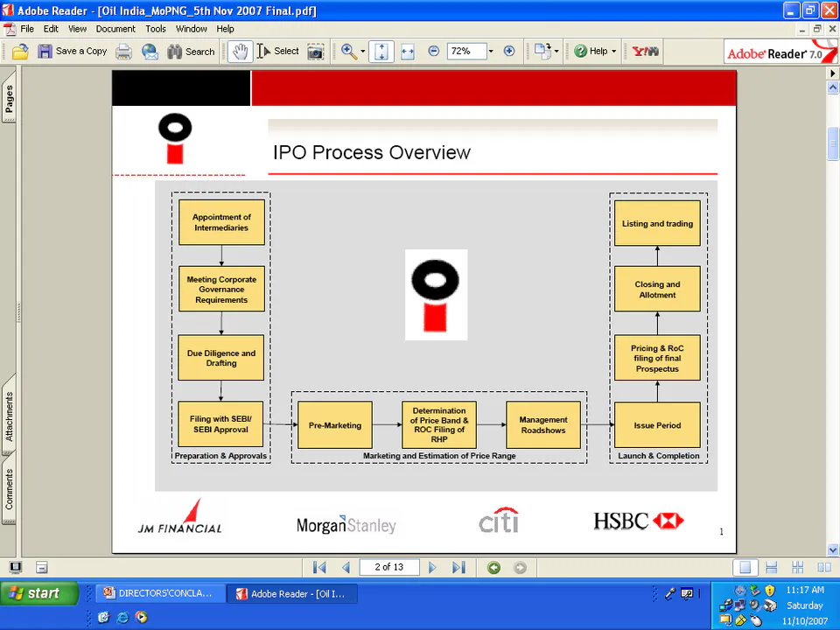
Task: Click the Snapshot camera tool
Action: [x=316, y=52]
